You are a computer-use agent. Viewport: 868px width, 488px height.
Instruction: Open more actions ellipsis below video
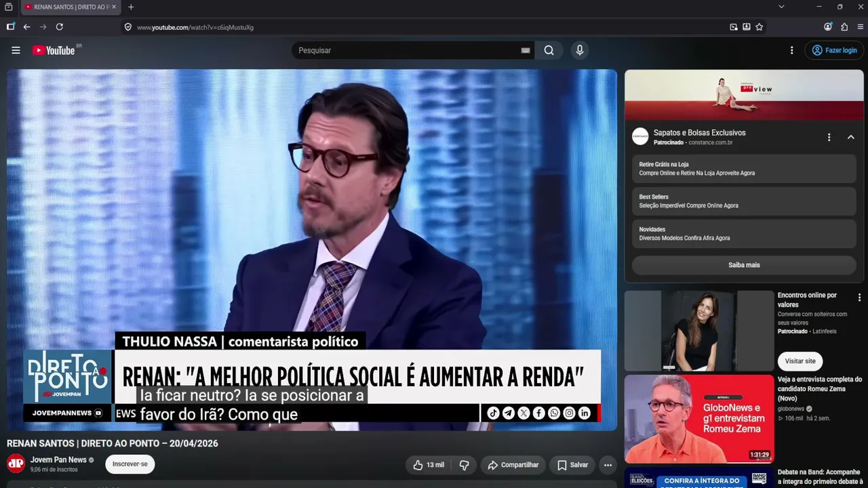click(608, 465)
